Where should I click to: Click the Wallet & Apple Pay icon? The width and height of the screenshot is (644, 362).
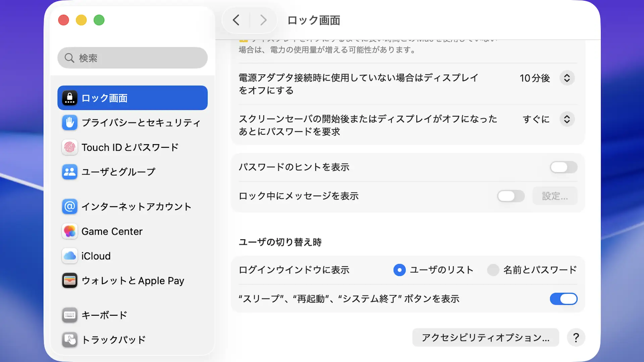69,281
